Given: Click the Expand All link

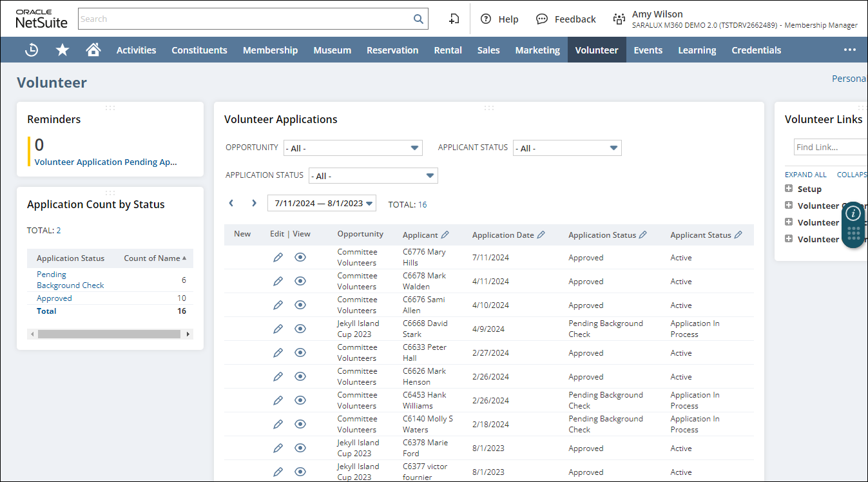Looking at the screenshot, I should point(805,175).
